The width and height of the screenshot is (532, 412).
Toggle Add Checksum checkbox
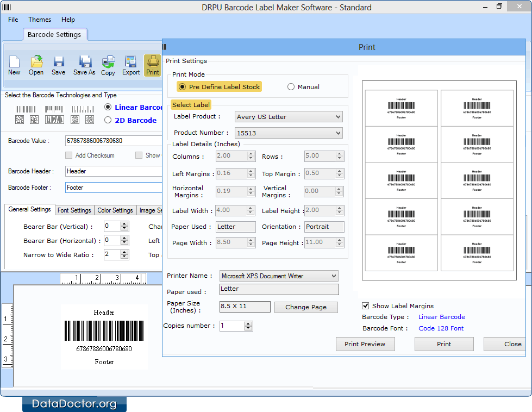coord(69,155)
